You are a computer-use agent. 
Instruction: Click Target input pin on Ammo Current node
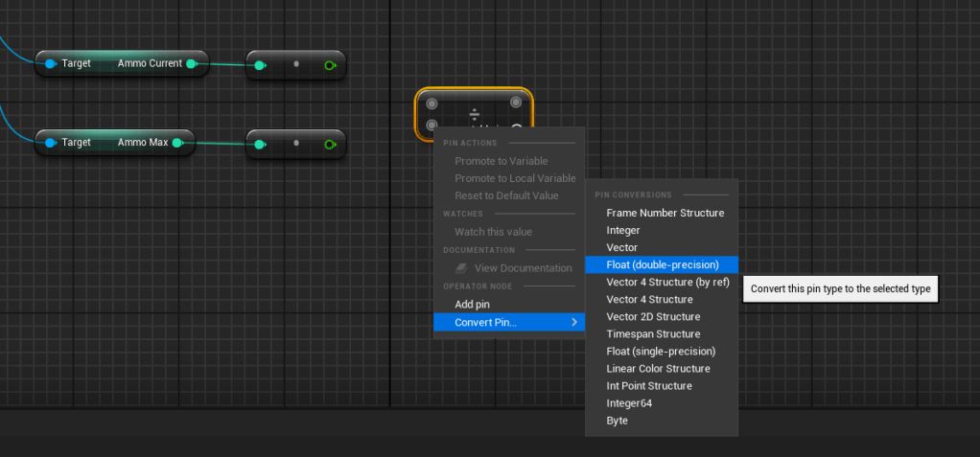(51, 64)
